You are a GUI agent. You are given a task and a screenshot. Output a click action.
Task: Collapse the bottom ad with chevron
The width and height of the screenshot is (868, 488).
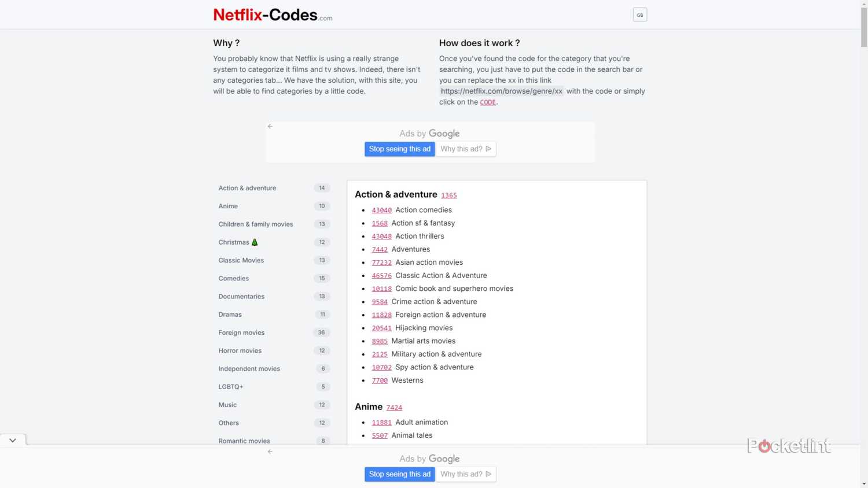point(13,440)
